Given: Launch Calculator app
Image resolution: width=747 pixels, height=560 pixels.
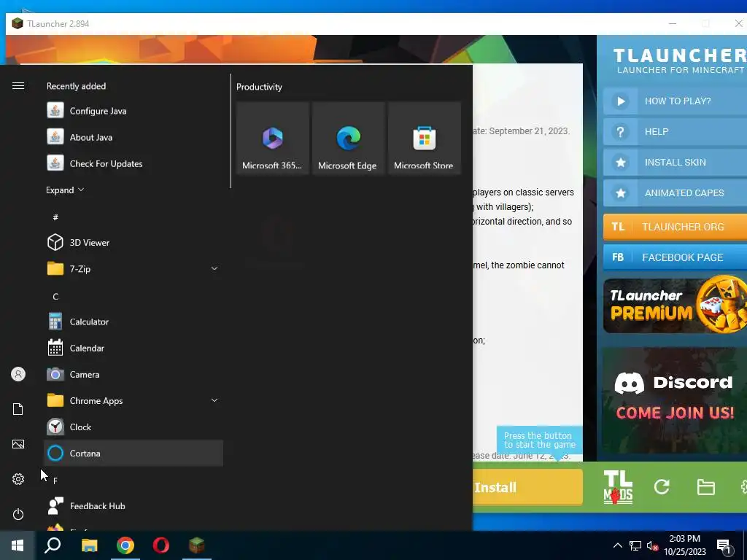Looking at the screenshot, I should pos(133,322).
